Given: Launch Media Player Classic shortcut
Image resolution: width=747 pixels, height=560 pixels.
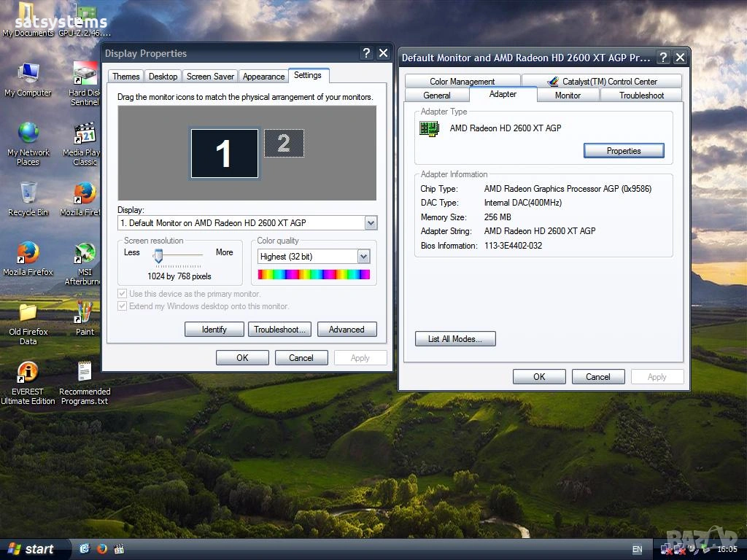Looking at the screenshot, I should click(85, 134).
